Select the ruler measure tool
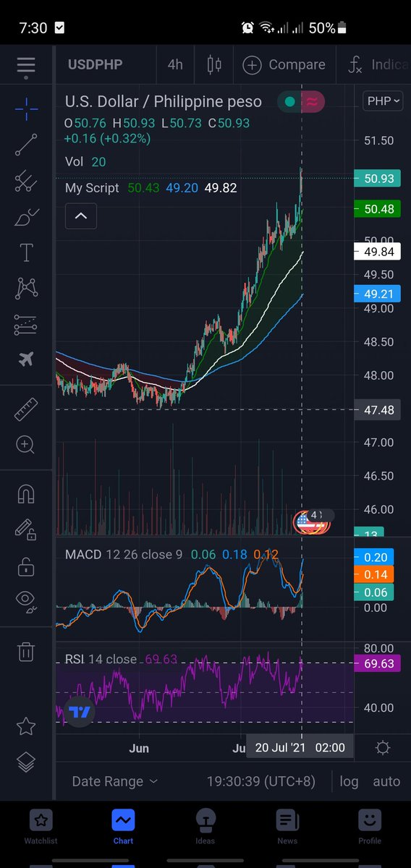 (x=26, y=409)
